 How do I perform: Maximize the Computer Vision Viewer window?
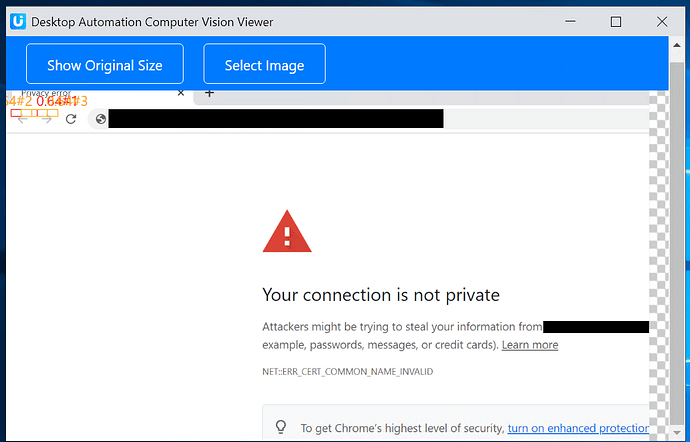tap(616, 21)
